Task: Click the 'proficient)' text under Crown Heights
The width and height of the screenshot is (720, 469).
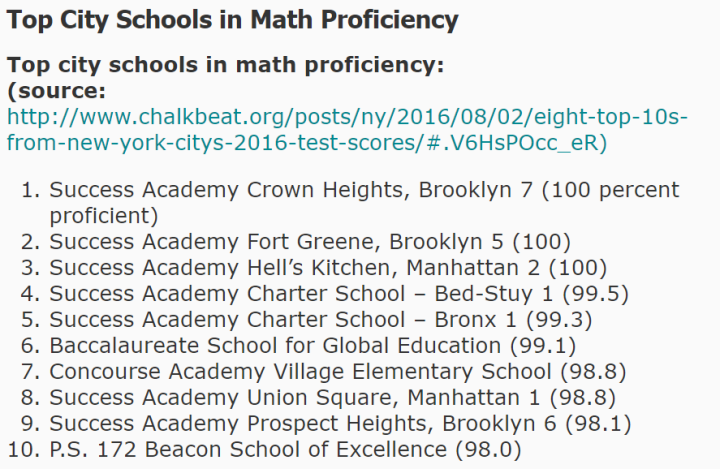Action: [103, 216]
